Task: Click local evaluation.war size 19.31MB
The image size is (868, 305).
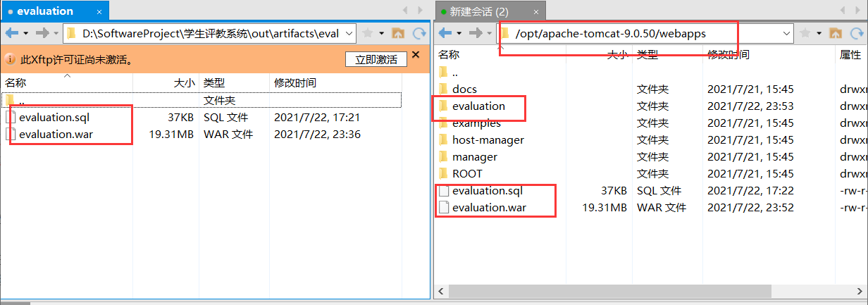Action: click(171, 134)
